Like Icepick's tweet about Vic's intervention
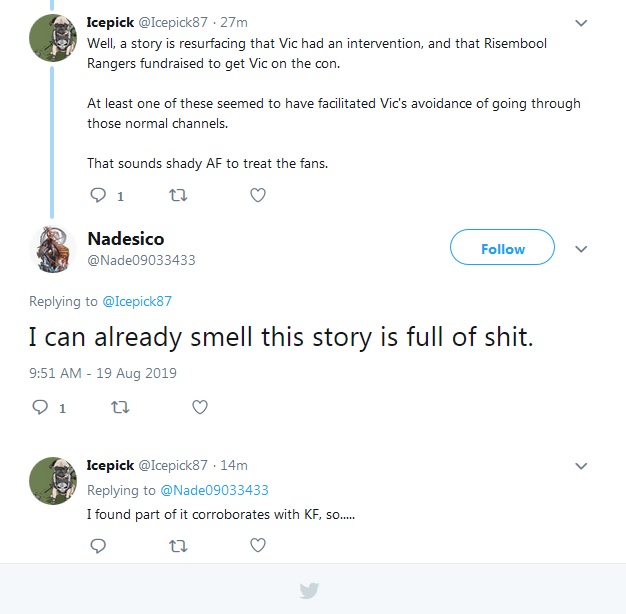The height and width of the screenshot is (614, 626). 258,195
